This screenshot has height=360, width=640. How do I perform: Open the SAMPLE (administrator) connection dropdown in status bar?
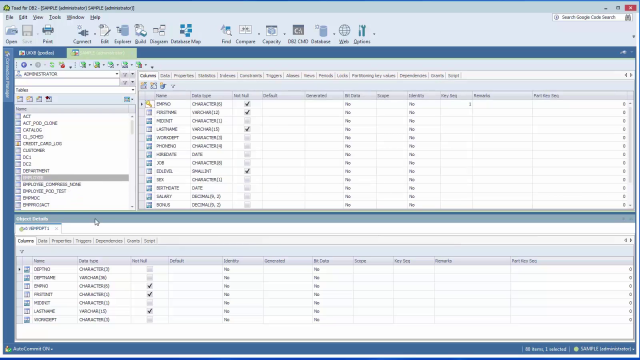pos(633,349)
